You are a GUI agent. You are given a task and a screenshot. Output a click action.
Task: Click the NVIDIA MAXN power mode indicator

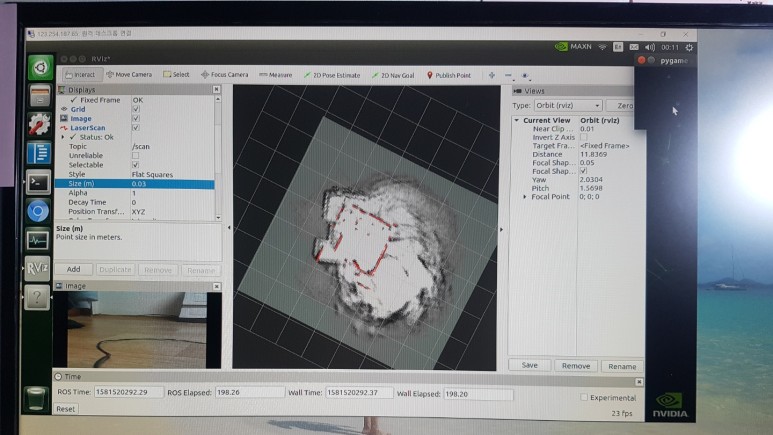tap(574, 46)
